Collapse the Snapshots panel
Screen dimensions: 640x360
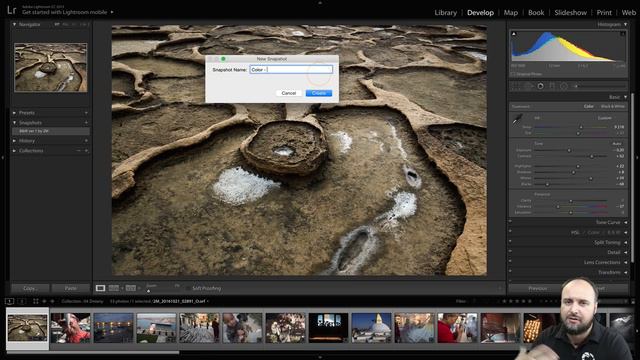click(x=14, y=122)
